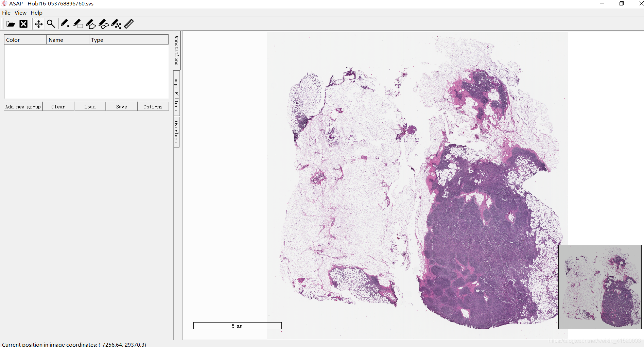Click the Add new group button
Viewport: 644px width, 347px height.
(23, 106)
